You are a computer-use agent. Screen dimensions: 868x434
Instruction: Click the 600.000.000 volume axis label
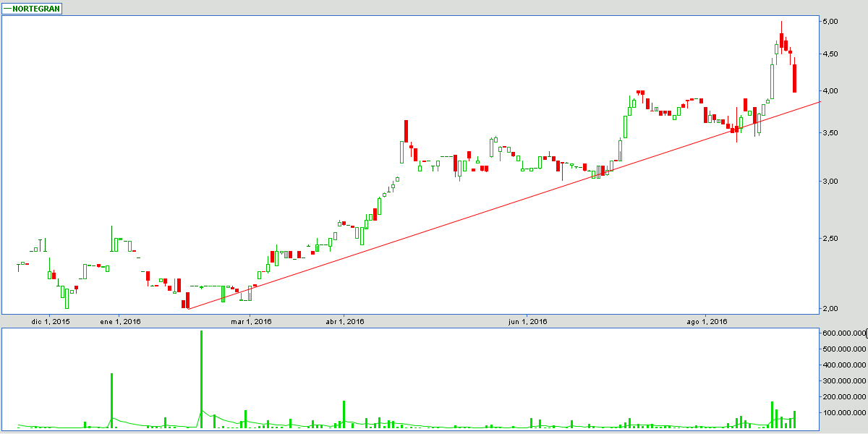844,333
